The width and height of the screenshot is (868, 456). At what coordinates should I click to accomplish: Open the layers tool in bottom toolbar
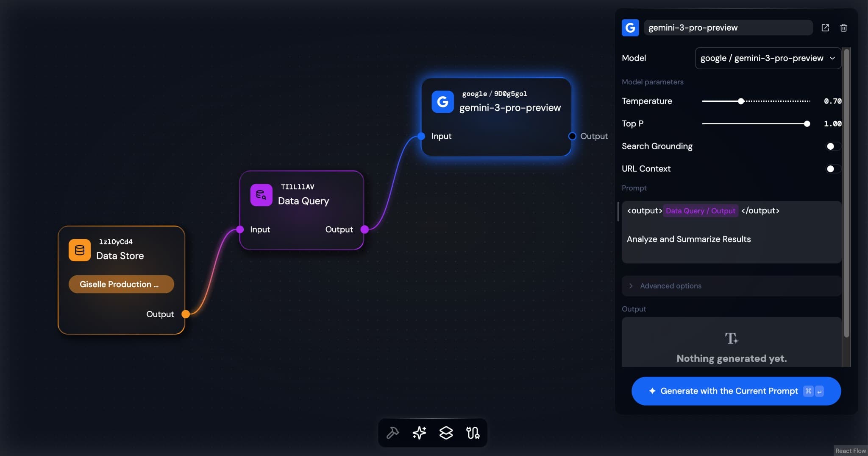point(446,433)
